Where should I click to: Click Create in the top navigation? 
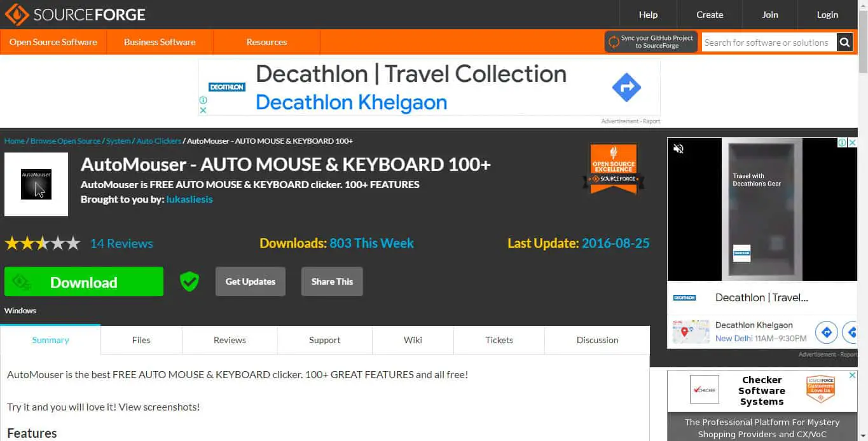point(710,15)
